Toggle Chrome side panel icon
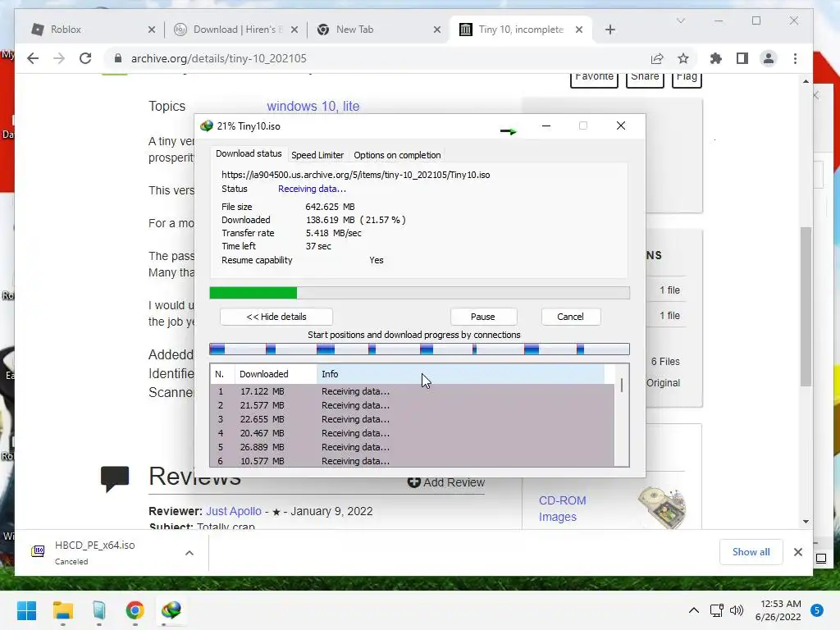Screen dimensions: 840x630 (742, 58)
